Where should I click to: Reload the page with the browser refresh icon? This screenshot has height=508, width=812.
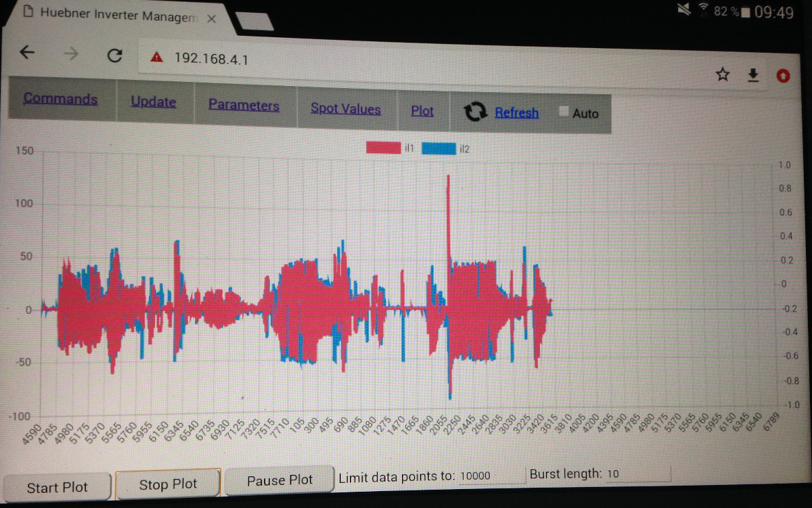(114, 56)
